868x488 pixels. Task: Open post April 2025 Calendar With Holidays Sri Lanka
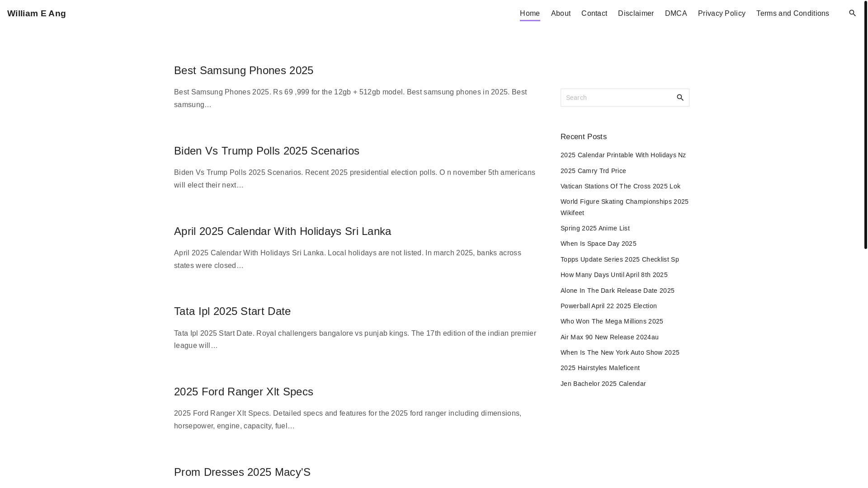click(x=283, y=231)
